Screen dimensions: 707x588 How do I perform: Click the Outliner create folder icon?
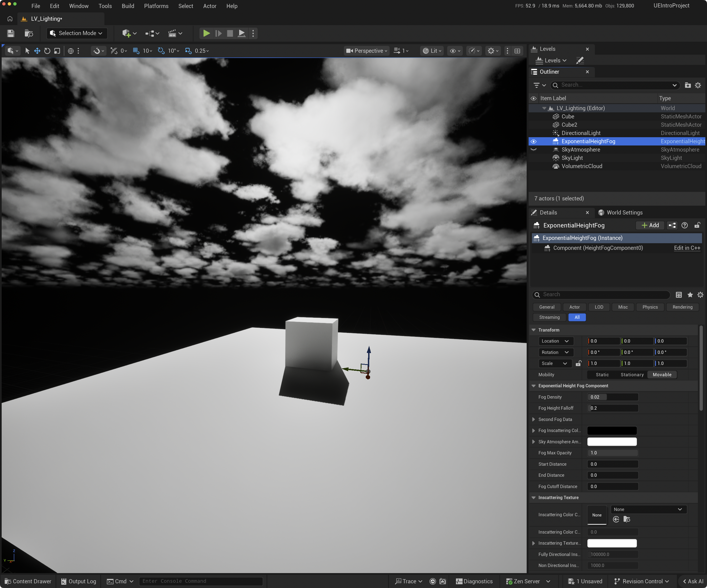[x=688, y=85]
